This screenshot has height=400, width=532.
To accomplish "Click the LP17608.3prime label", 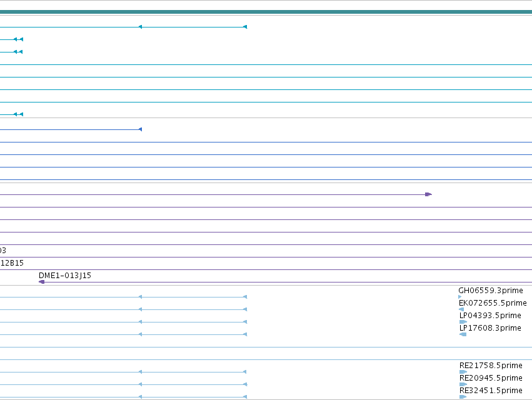I will point(490,328).
